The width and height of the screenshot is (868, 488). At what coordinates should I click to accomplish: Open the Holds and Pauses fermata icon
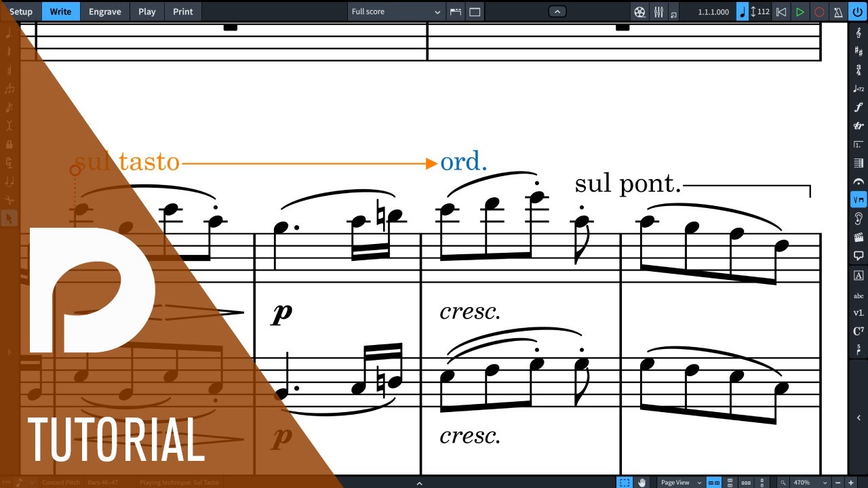[x=859, y=182]
